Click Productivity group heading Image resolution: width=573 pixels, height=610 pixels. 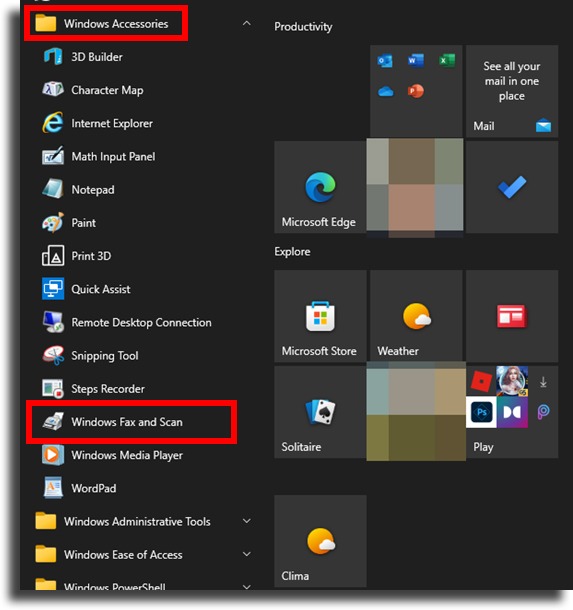[x=303, y=27]
